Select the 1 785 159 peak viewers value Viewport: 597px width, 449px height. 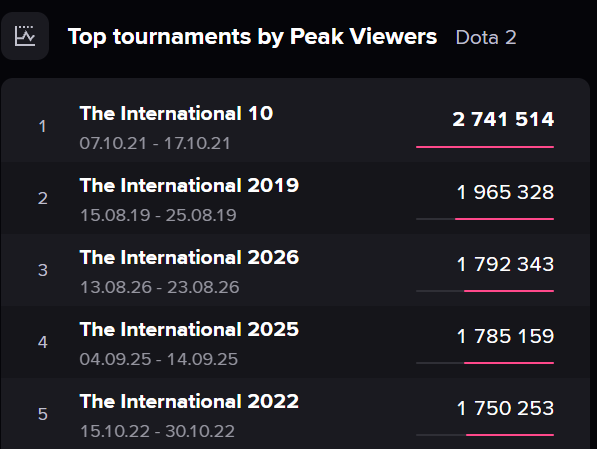[x=505, y=336]
